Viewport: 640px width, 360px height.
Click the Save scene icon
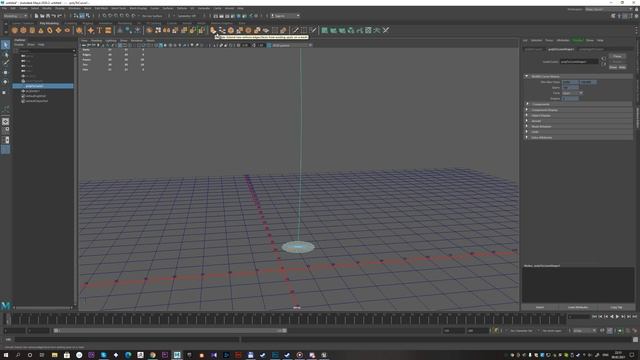click(x=48, y=16)
